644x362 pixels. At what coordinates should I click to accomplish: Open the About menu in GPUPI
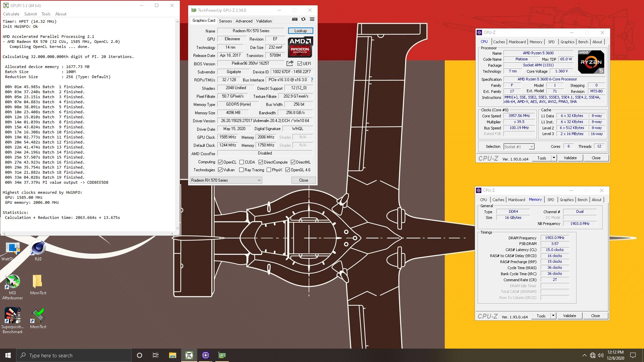pos(61,14)
